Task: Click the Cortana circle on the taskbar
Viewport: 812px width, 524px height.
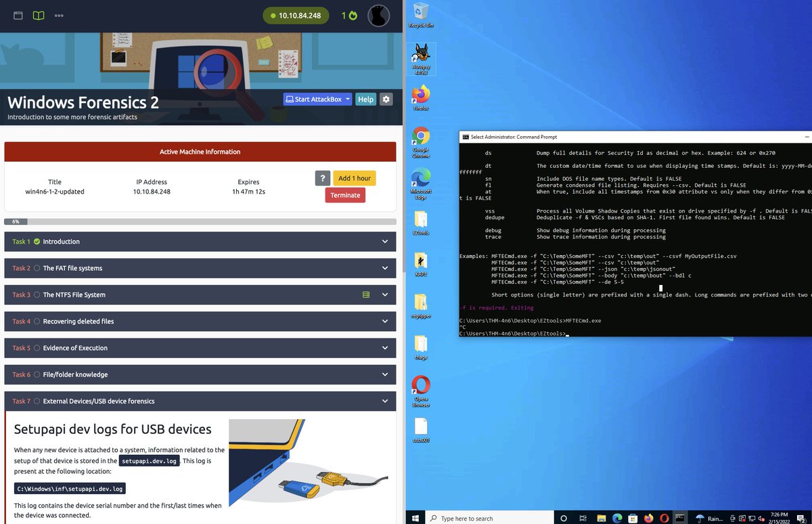Action: (564, 518)
